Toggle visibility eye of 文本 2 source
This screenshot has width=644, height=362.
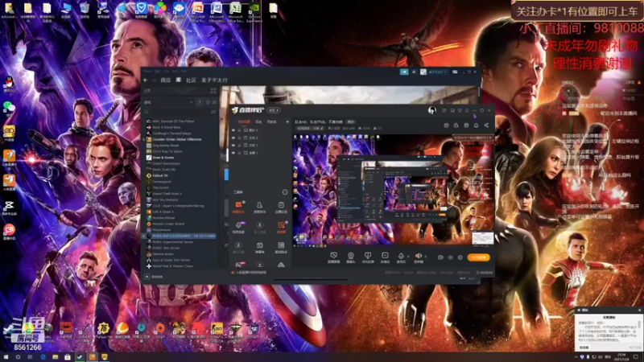coord(233,138)
